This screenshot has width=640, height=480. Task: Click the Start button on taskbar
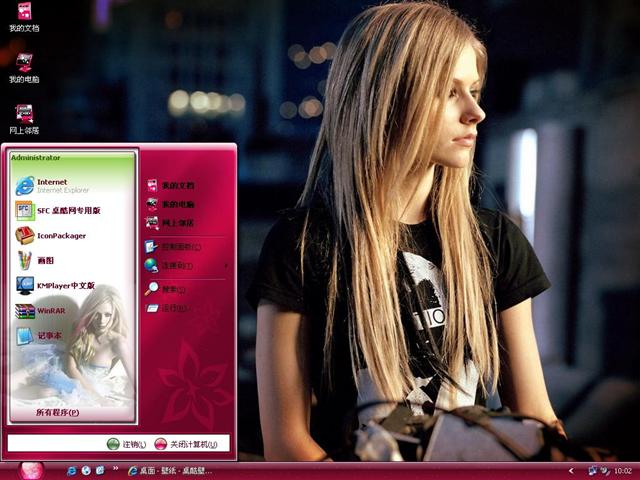tap(31, 471)
